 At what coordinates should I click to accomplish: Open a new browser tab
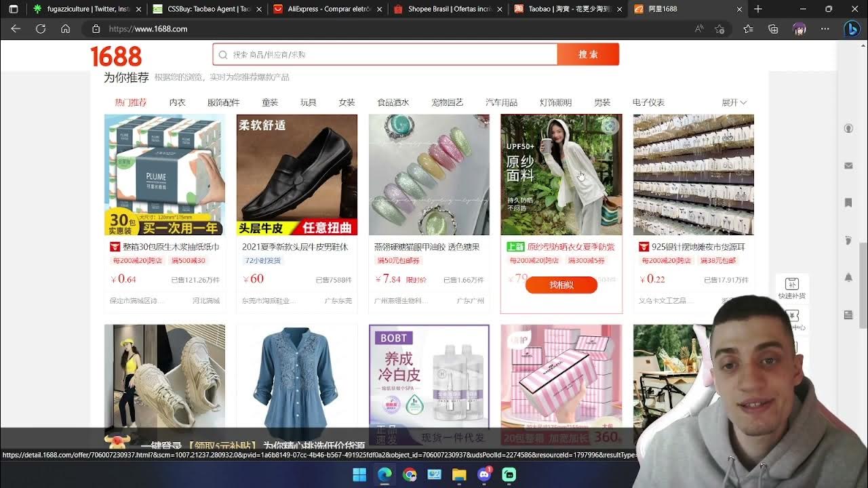pyautogui.click(x=758, y=9)
